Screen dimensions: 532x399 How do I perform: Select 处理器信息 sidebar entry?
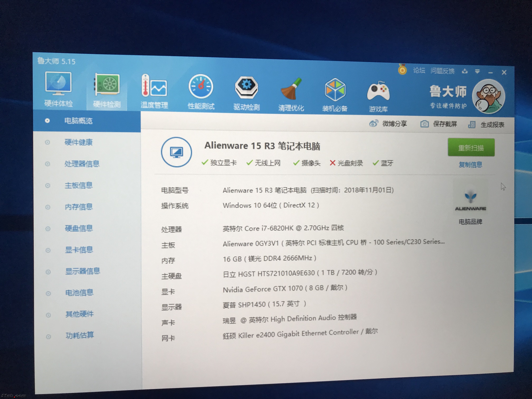82,164
